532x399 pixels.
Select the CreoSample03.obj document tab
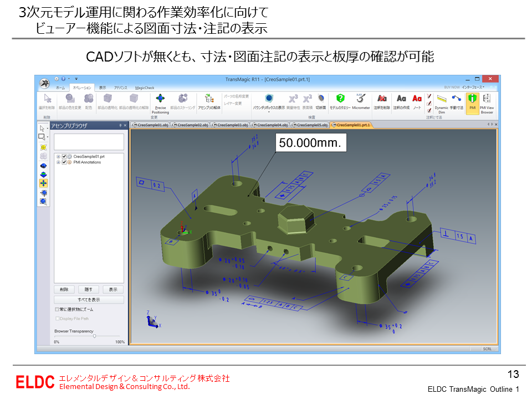[x=230, y=125]
